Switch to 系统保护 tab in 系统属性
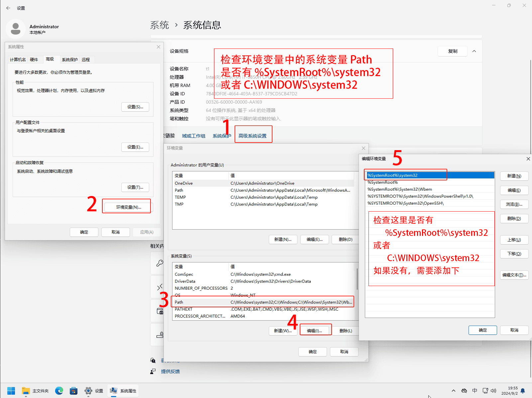Image resolution: width=532 pixels, height=398 pixels. click(70, 59)
